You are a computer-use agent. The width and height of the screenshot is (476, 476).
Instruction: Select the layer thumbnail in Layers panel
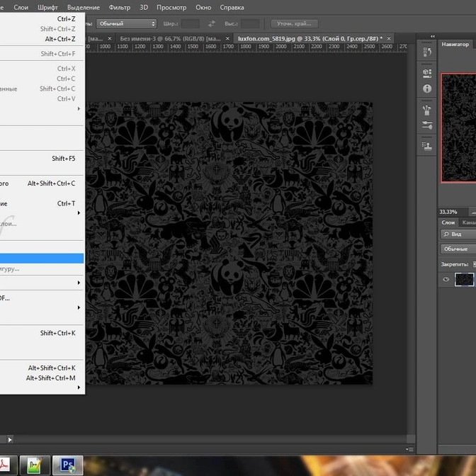[x=464, y=279]
